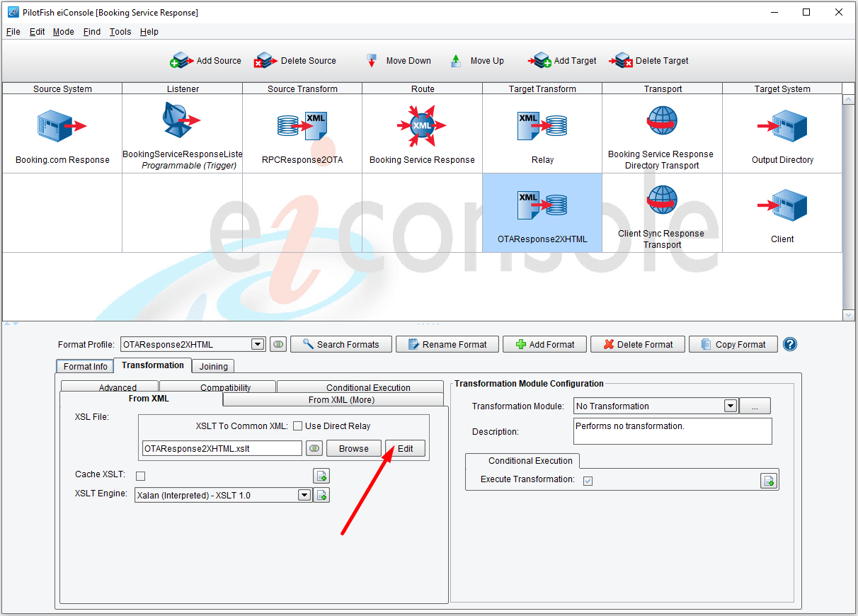Click the Add Target toolbar button
858x616 pixels.
click(x=562, y=61)
